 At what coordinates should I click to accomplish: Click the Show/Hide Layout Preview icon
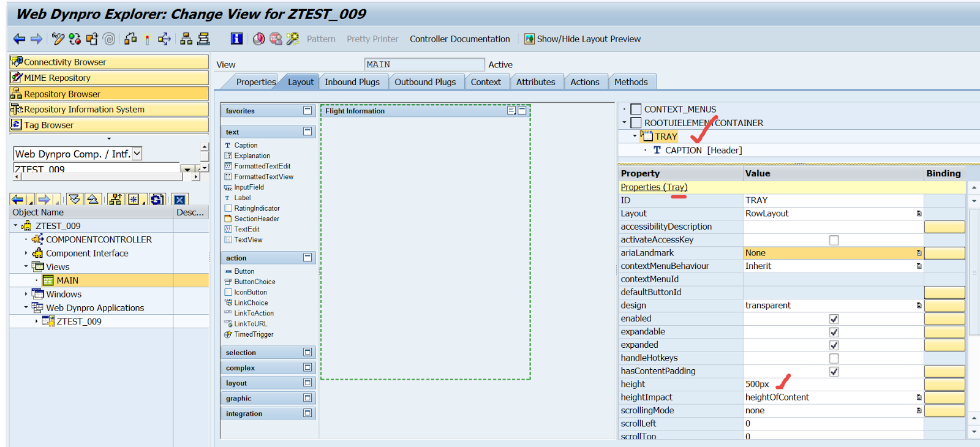(529, 39)
